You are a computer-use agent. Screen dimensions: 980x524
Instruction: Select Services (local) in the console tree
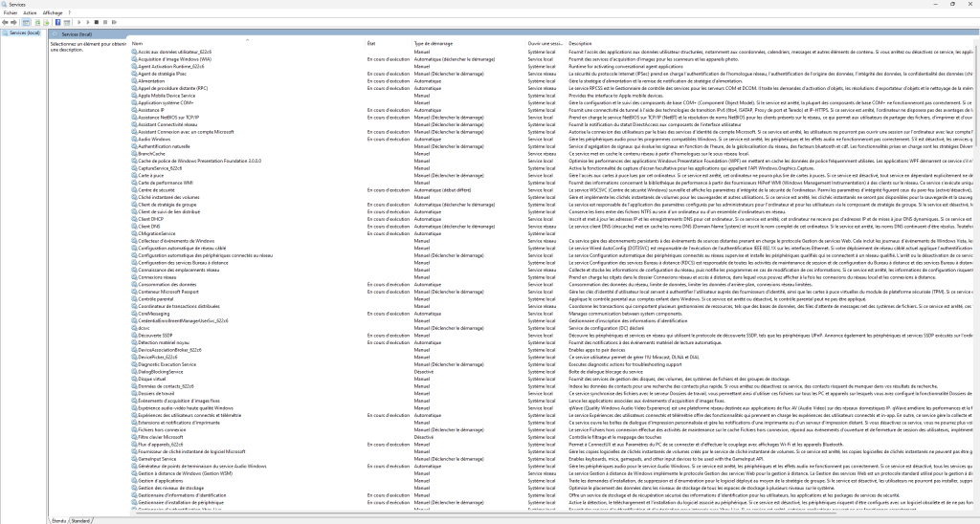tap(23, 33)
